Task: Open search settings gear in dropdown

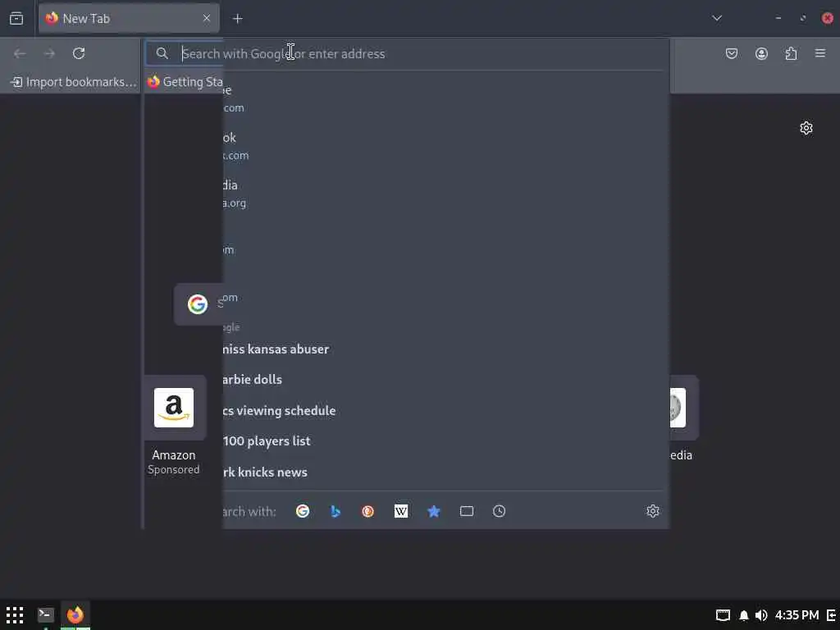Action: pyautogui.click(x=652, y=511)
